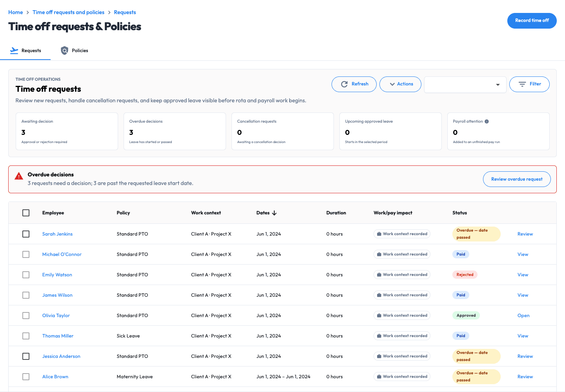Click the Overdue decisions summary card
The image size is (565, 392).
175,131
